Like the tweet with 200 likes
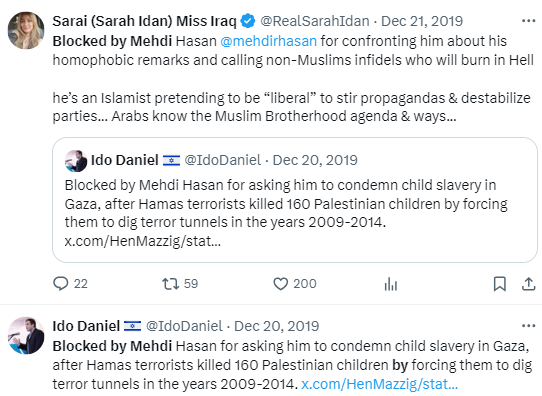The height and width of the screenshot is (396, 542). click(x=295, y=284)
